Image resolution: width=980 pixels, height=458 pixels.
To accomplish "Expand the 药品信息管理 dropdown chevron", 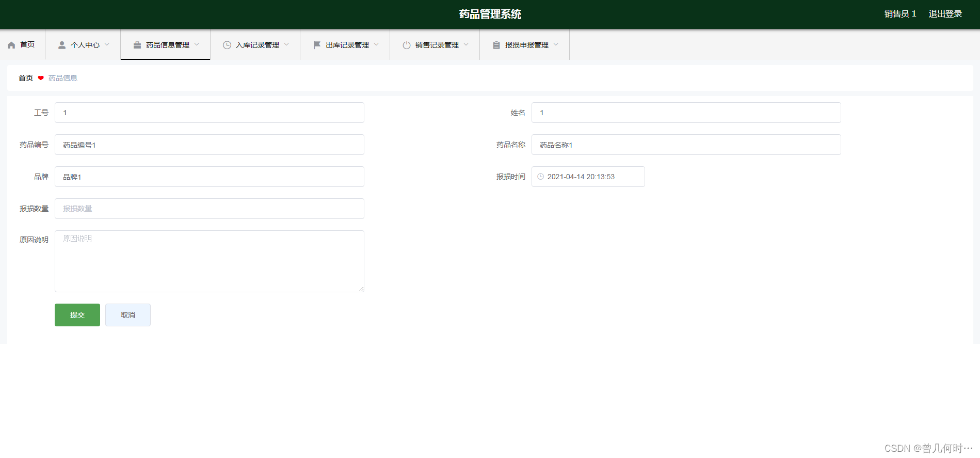I will 197,44.
